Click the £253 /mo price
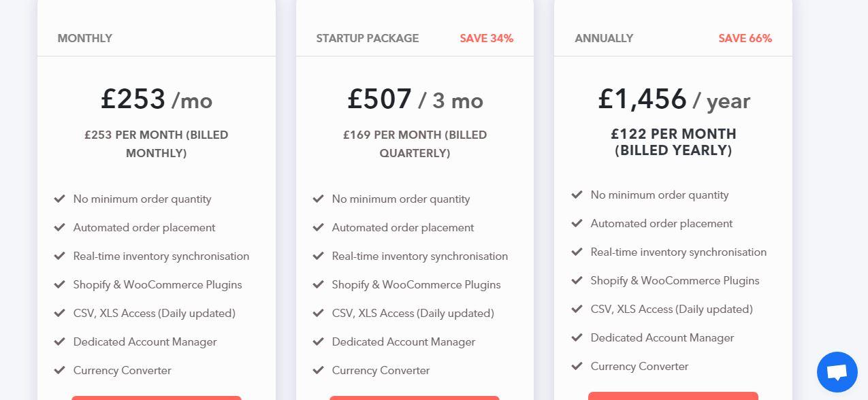Image resolution: width=868 pixels, height=400 pixels. pos(157,99)
